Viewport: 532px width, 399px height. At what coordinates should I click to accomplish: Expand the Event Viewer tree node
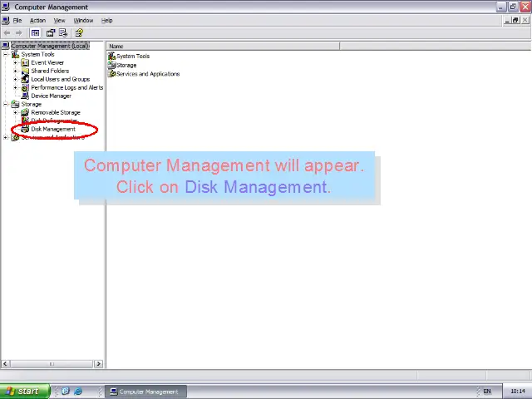[x=15, y=62]
